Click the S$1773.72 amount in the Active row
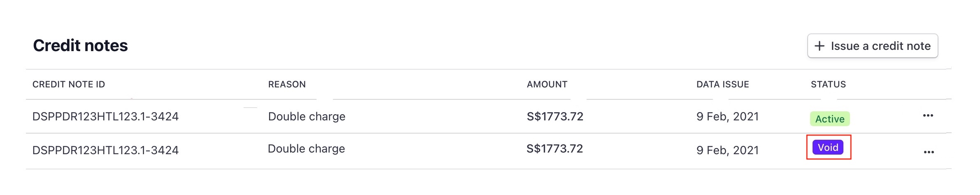The height and width of the screenshot is (195, 980). click(x=555, y=117)
